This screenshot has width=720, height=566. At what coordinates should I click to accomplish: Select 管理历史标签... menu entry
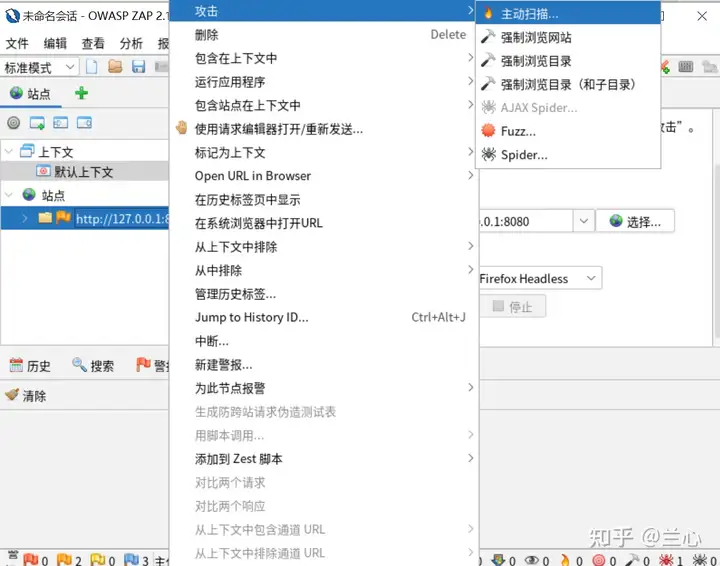click(324, 293)
